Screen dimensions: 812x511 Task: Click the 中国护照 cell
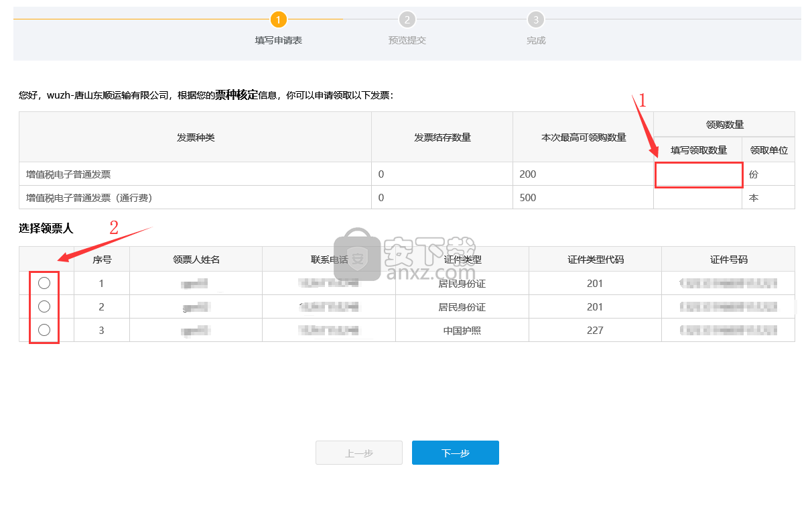pos(462,331)
